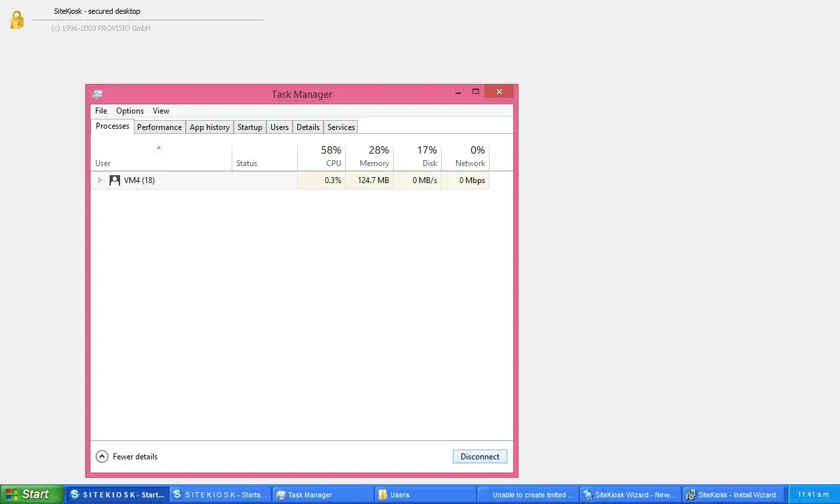Collapse view with Fewer details
This screenshot has width=840, height=504.
tap(127, 457)
